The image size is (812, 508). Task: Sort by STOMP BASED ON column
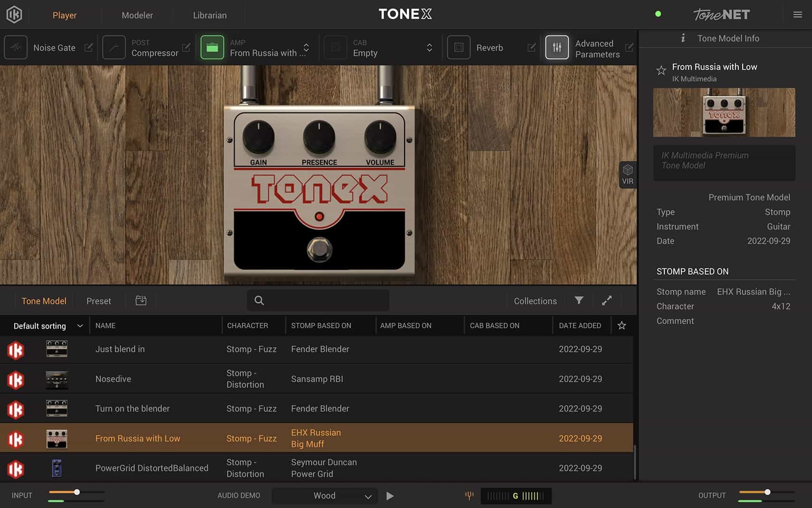321,326
